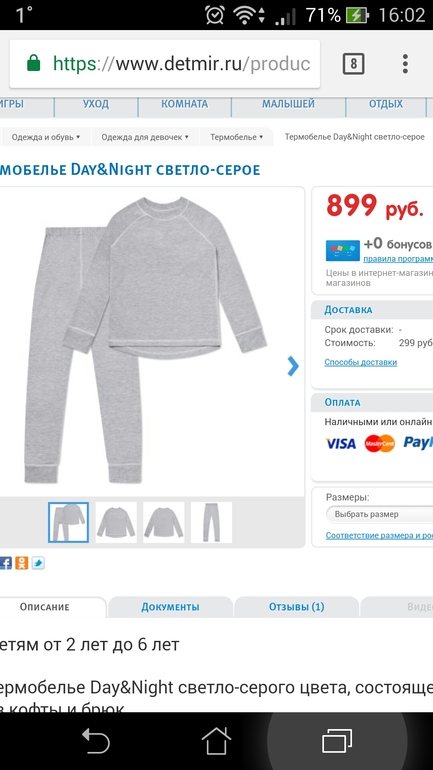Open the Соответствие размера и роста link

point(379,536)
